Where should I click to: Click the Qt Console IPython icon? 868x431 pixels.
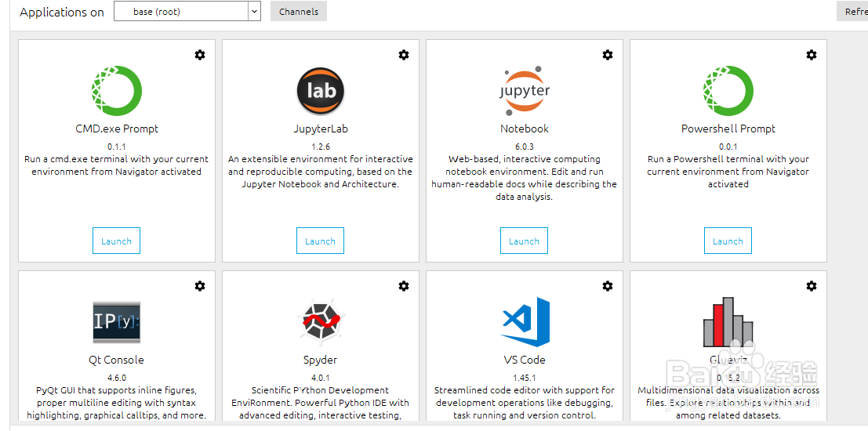coord(117,322)
